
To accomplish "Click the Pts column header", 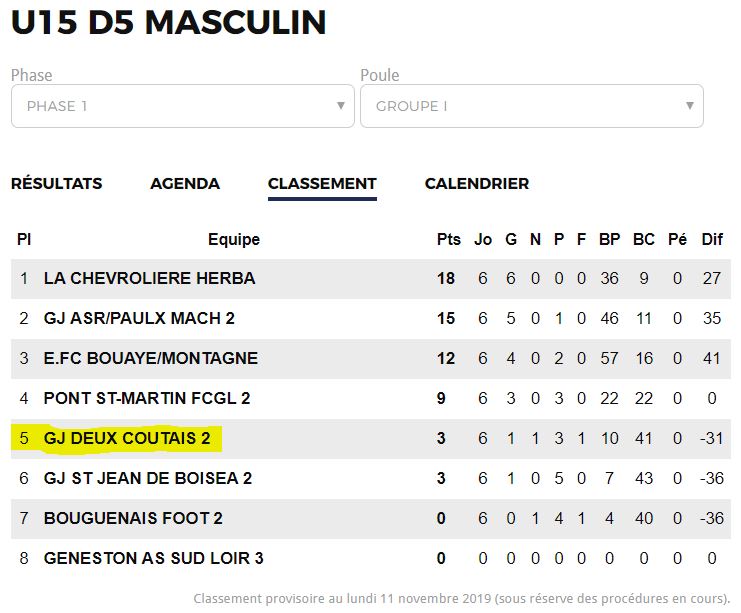I will (449, 240).
